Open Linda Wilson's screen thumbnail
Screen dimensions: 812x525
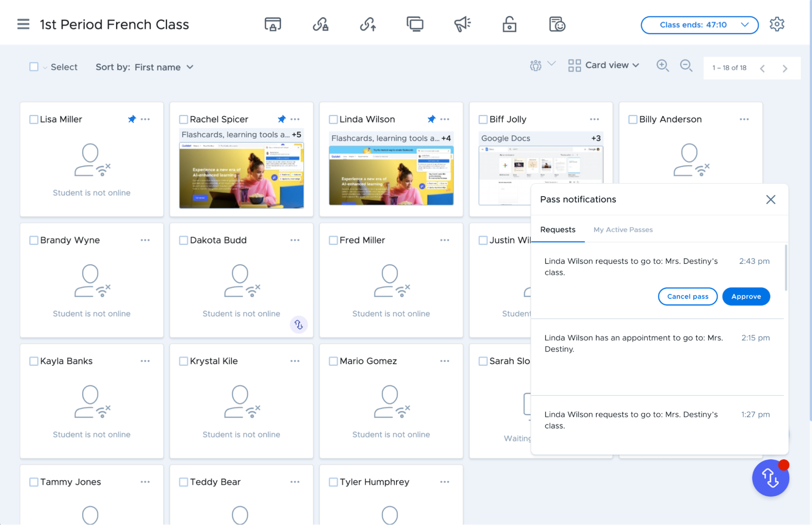[x=391, y=175]
